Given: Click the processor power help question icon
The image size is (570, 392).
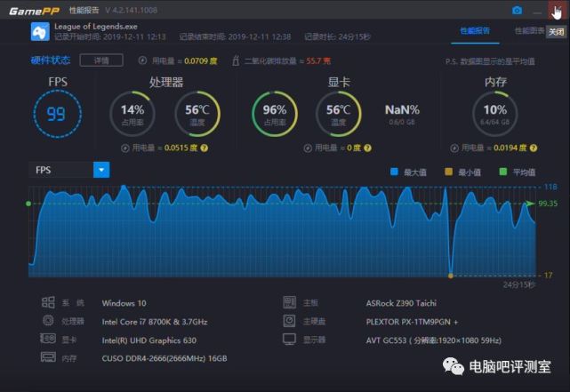Looking at the screenshot, I should point(205,148).
